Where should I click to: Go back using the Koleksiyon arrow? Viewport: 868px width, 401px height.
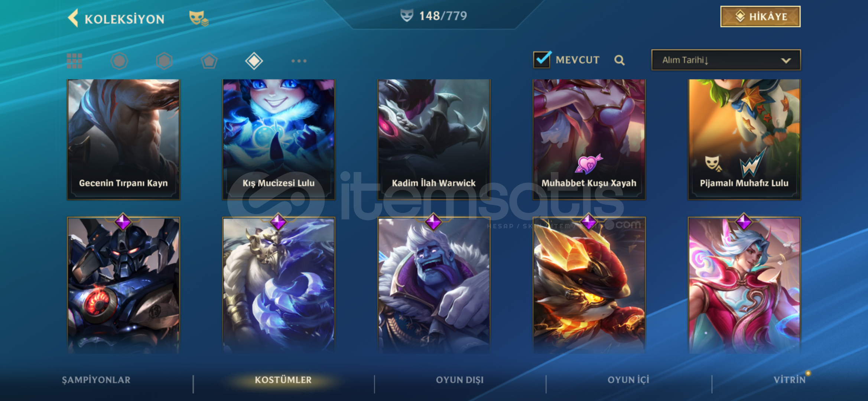coord(73,18)
